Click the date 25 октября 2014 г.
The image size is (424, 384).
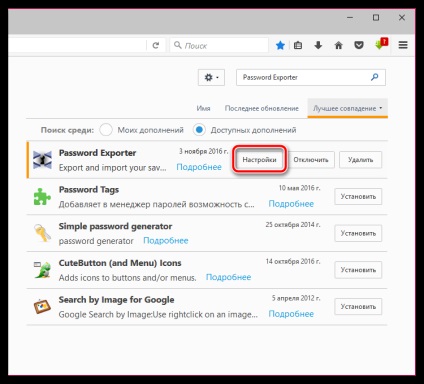[x=293, y=225]
